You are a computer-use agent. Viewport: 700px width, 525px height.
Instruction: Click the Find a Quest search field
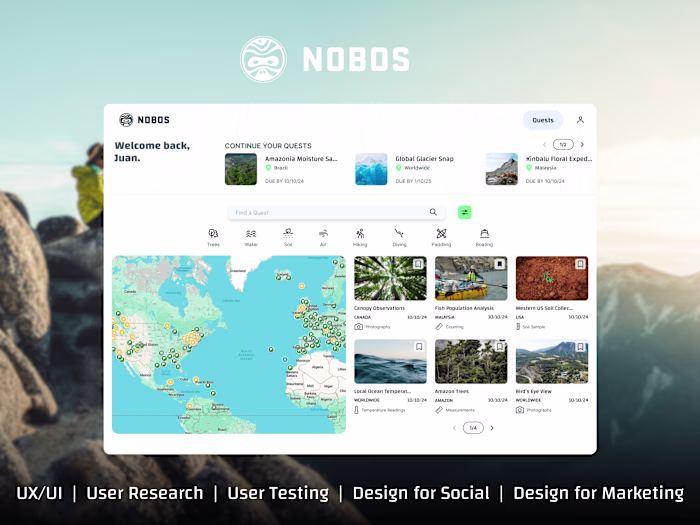(336, 212)
